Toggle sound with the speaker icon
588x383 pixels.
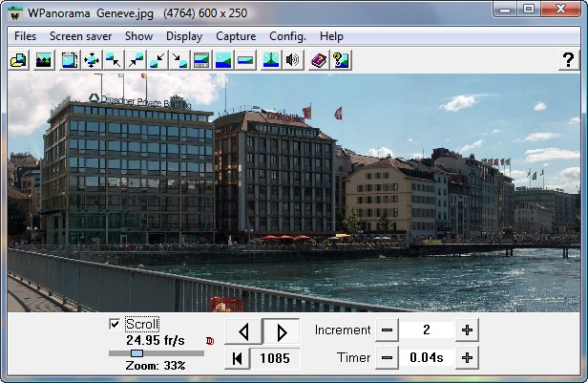[x=293, y=60]
